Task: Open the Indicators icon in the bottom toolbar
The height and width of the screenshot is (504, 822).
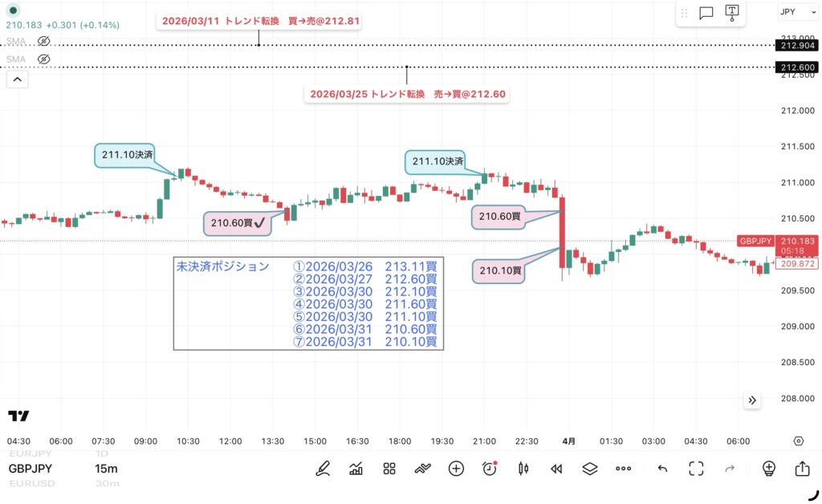Action: [x=356, y=469]
